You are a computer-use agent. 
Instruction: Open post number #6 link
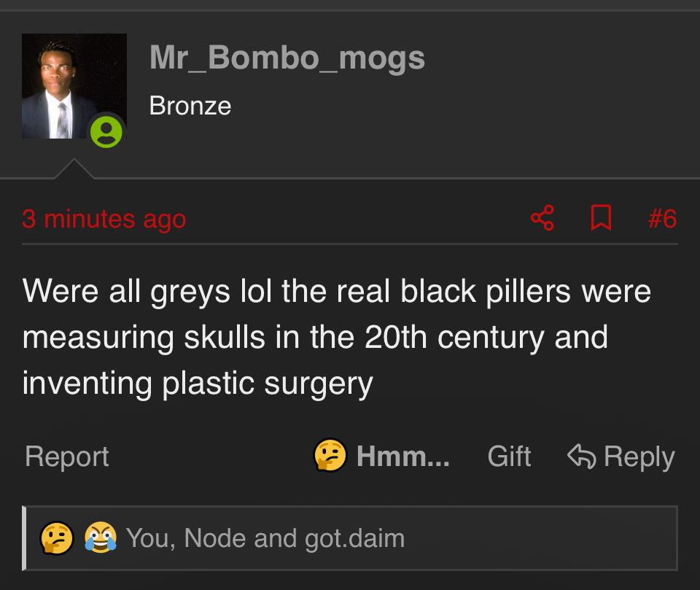pos(662,219)
